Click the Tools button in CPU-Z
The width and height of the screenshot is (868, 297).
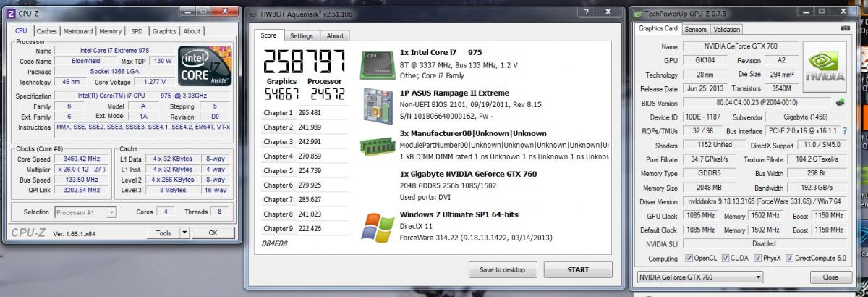pyautogui.click(x=163, y=233)
